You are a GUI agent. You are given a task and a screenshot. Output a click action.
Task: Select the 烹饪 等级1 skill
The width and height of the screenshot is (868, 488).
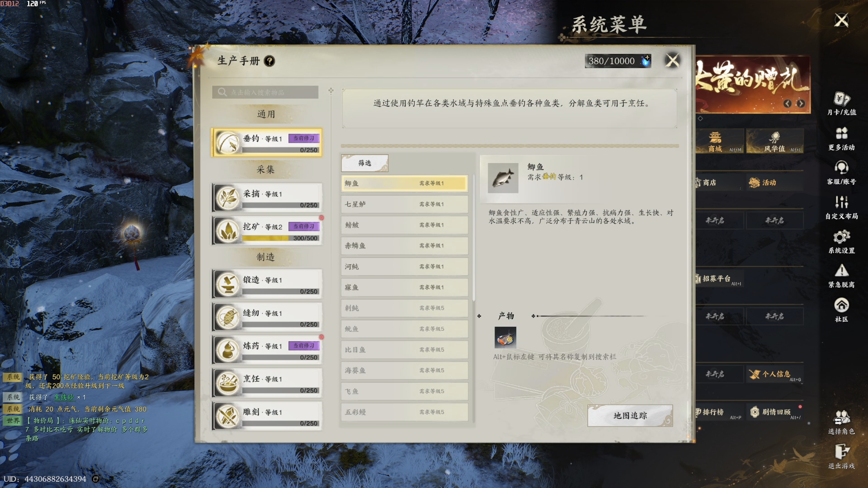pos(267,383)
